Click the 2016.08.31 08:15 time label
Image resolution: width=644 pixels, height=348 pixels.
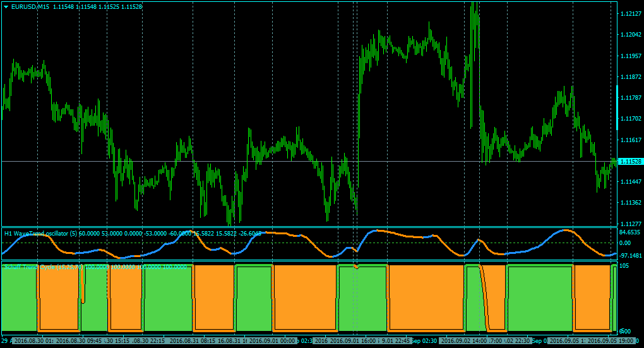192,340
